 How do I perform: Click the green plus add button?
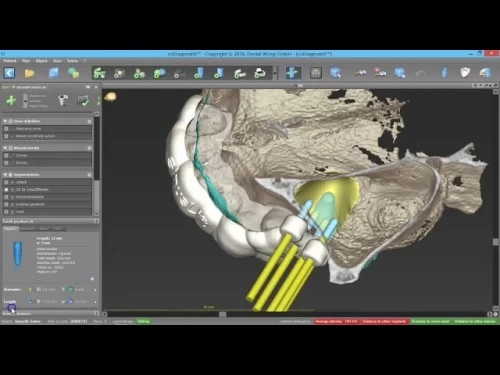[x=11, y=100]
